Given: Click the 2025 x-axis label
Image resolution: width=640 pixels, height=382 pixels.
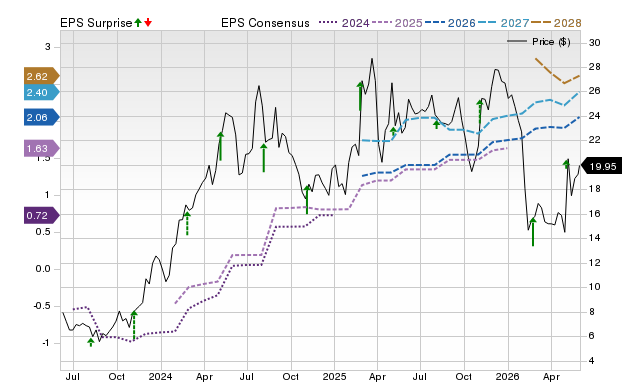Looking at the screenshot, I should tap(334, 376).
